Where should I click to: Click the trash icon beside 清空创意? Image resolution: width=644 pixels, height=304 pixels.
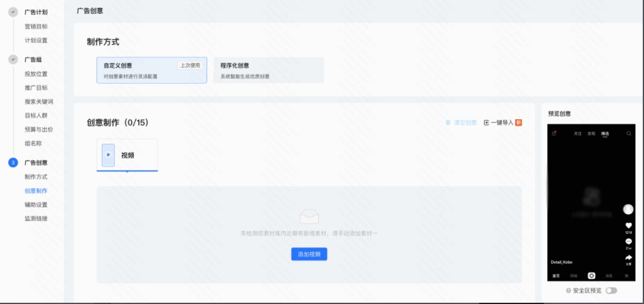coord(448,122)
